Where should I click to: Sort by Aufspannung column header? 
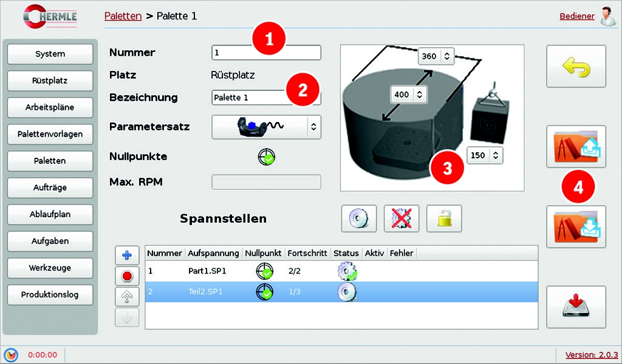(x=213, y=253)
